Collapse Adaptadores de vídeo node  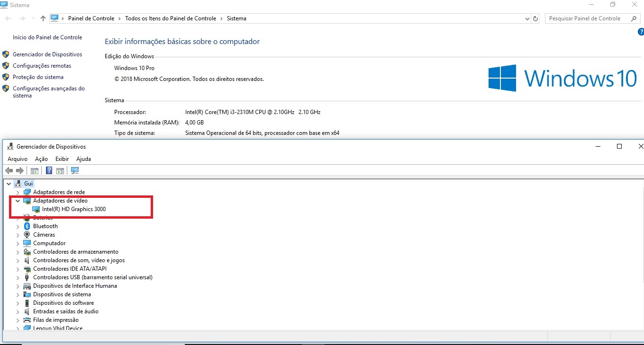click(18, 201)
